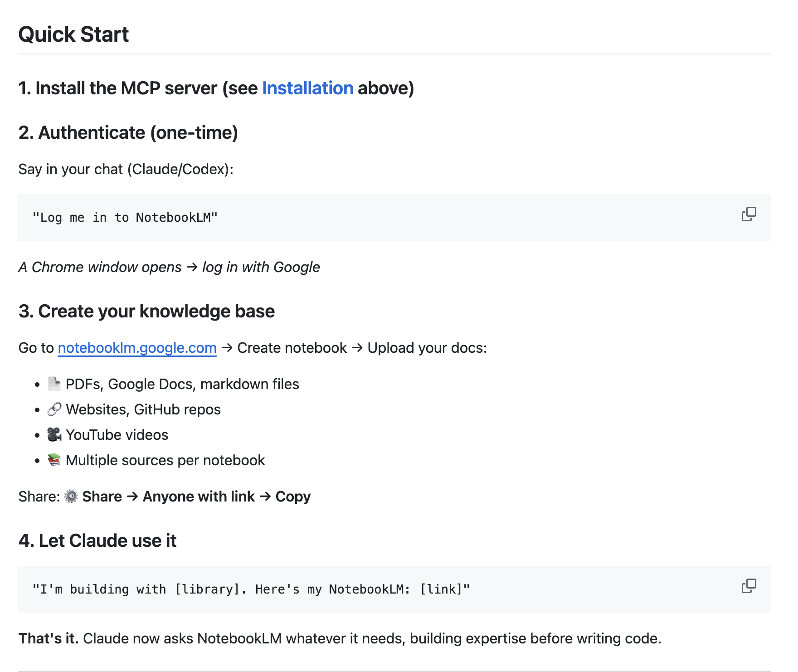Click the "3. Create your knowledge base" heading
This screenshot has width=798, height=672.
coord(146,311)
